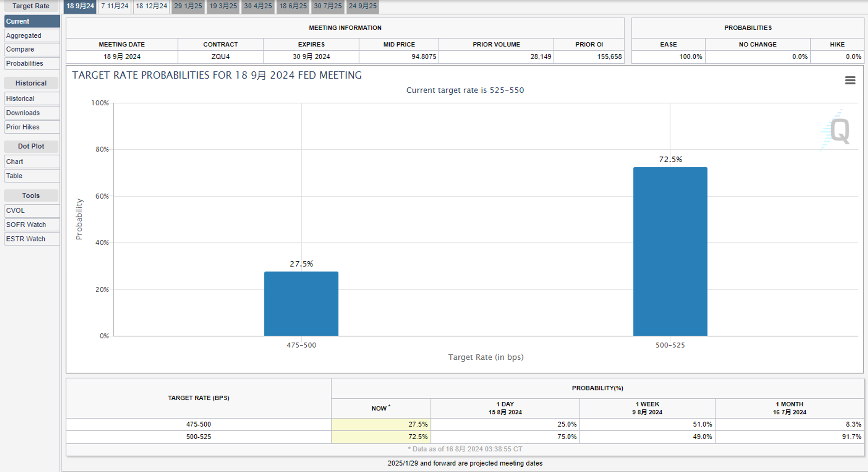This screenshot has height=472, width=868.
Task: Open the Dot Plot Table item
Action: click(x=32, y=176)
